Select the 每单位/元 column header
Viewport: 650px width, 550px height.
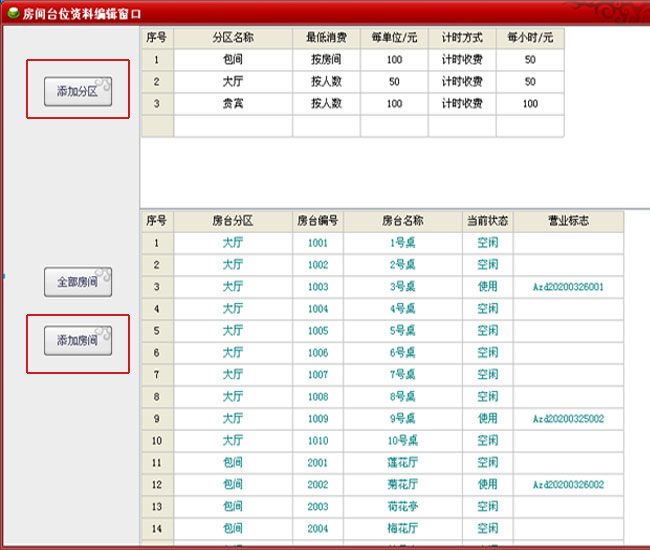point(394,38)
